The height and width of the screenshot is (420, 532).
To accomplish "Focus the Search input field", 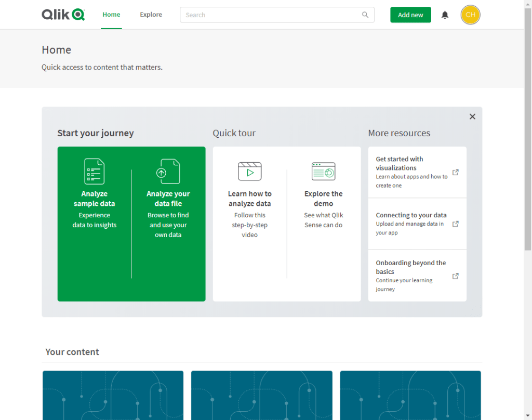I will [270, 15].
